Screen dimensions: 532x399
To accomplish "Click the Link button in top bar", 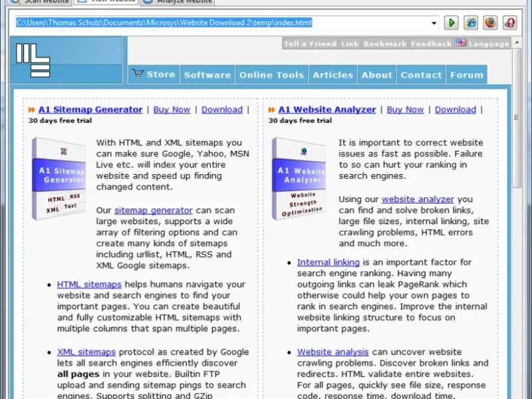I will tap(350, 43).
